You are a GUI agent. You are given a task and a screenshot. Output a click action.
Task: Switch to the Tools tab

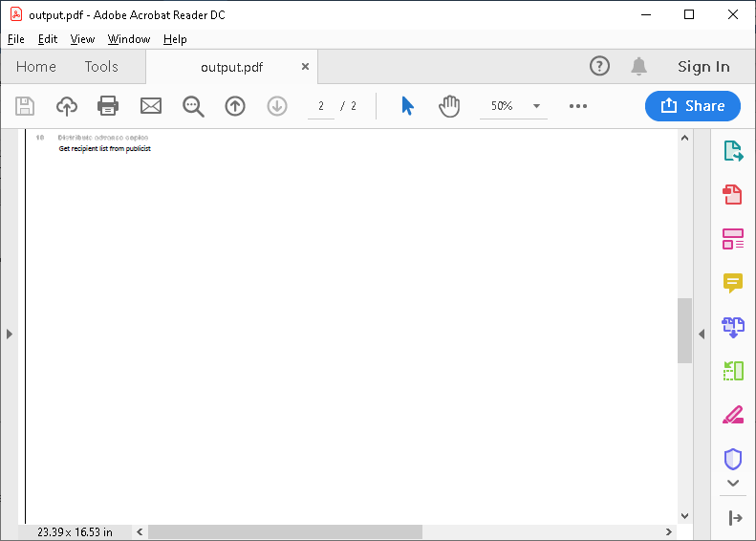(x=101, y=67)
